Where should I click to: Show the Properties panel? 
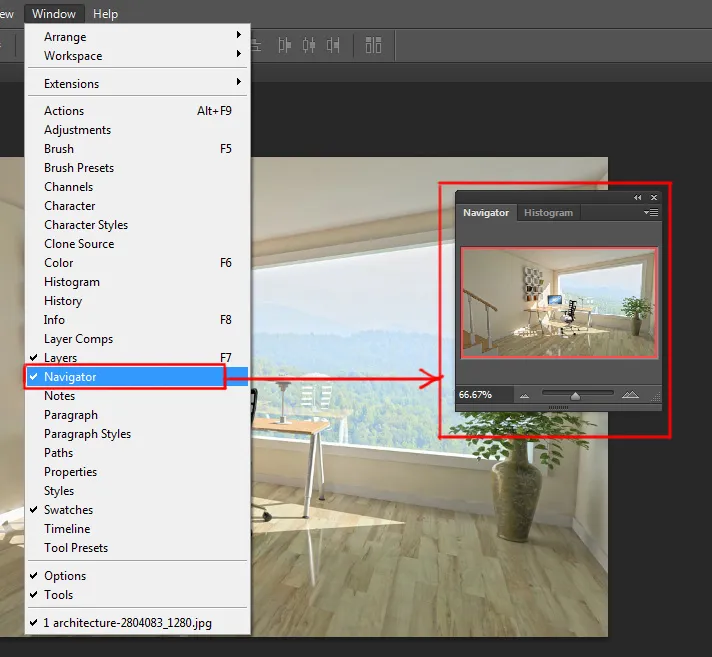click(138, 472)
